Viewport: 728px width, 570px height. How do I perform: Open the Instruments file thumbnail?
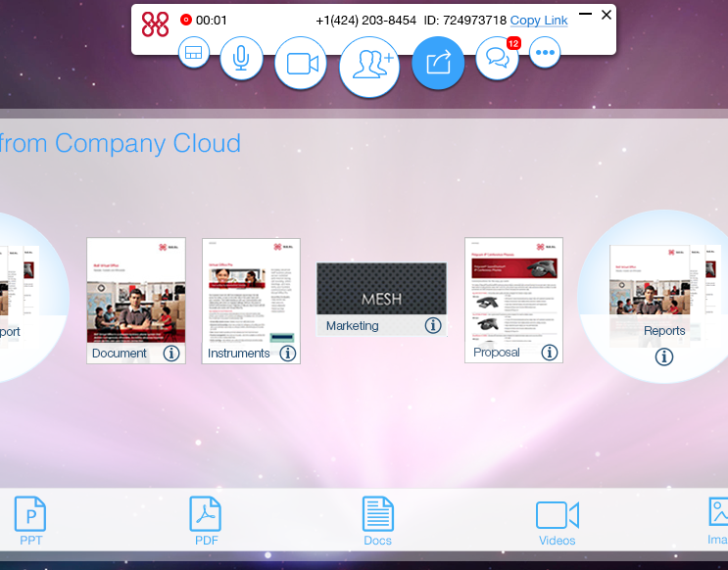pyautogui.click(x=251, y=301)
